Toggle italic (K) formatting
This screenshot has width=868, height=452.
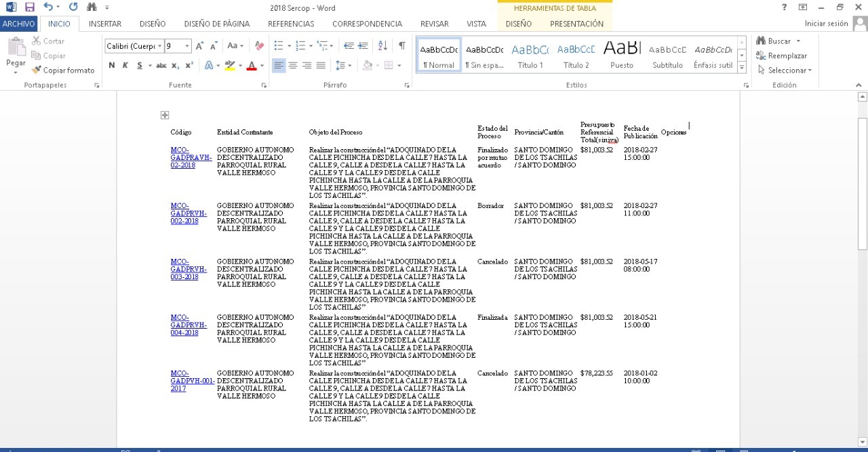[125, 66]
